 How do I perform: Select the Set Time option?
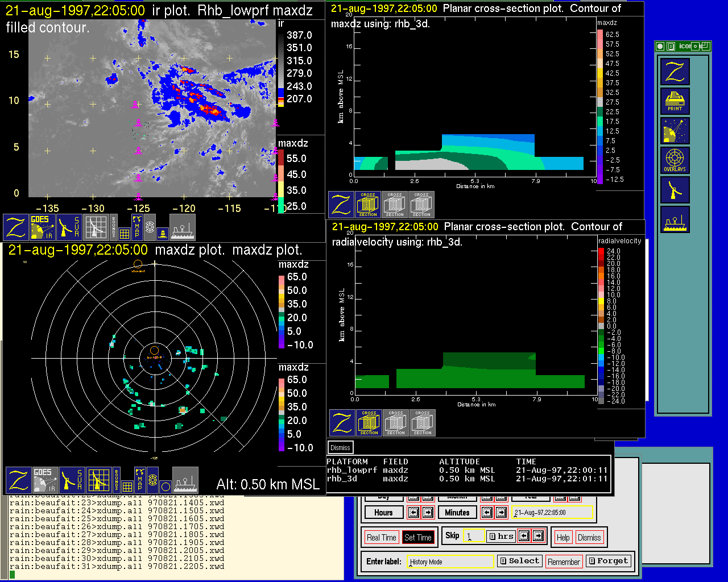click(x=417, y=538)
